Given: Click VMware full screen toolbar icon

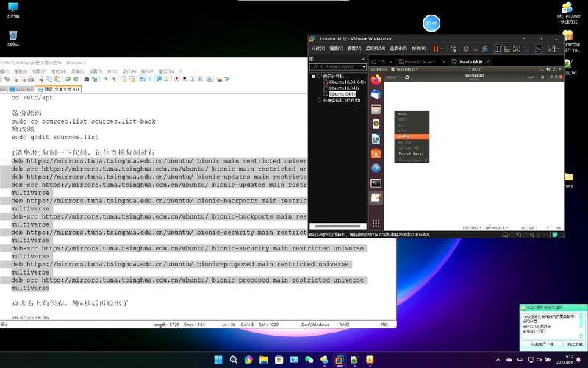Looking at the screenshot, I should pyautogui.click(x=517, y=49).
